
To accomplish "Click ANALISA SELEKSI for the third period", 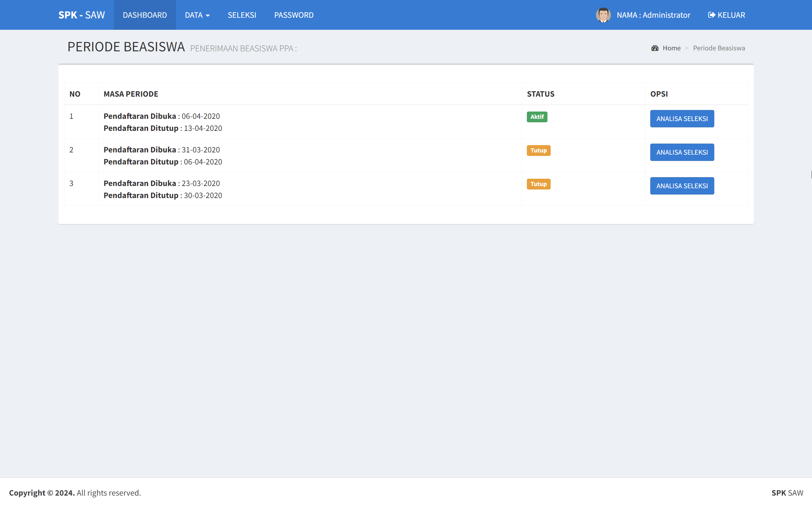I will [682, 185].
